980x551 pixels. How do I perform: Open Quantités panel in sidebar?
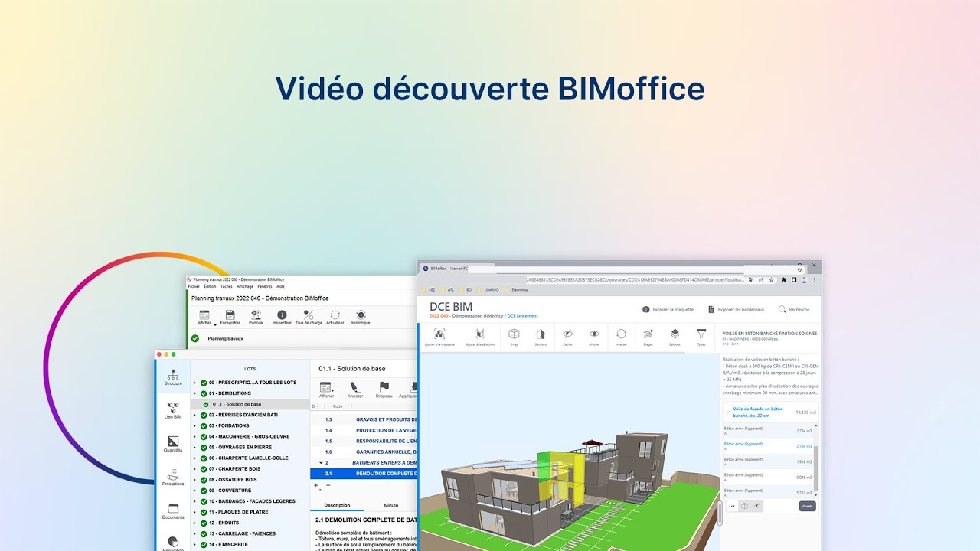tap(173, 444)
